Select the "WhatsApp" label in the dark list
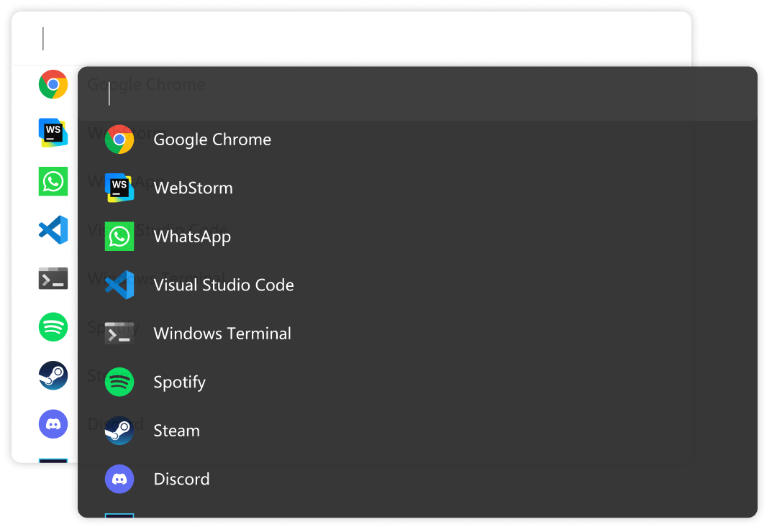Viewport: 777px width, 532px height. pos(192,237)
